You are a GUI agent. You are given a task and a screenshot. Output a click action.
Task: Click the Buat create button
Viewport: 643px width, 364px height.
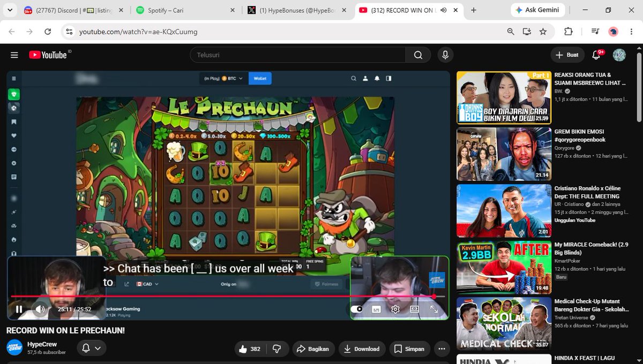coord(567,55)
